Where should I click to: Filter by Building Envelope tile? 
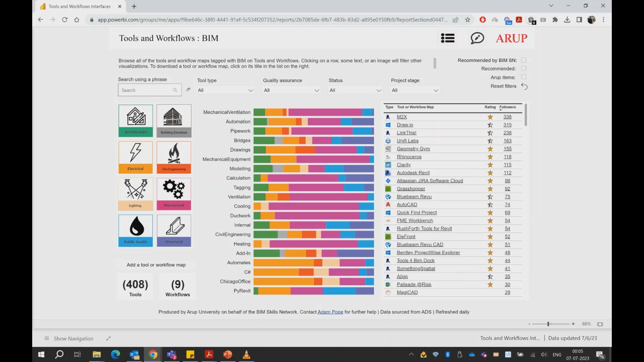(x=174, y=120)
